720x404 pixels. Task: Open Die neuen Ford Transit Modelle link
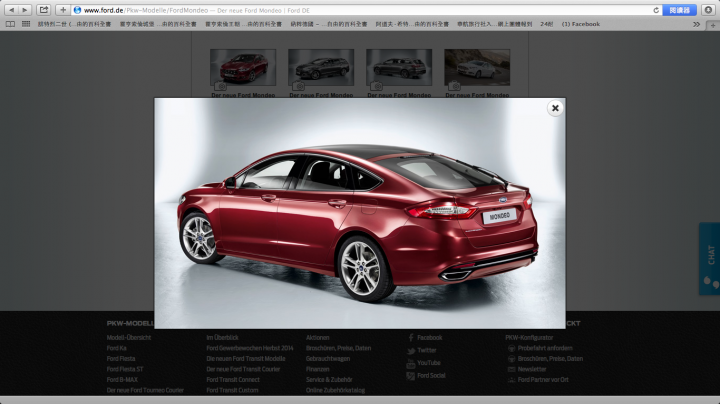[246, 359]
